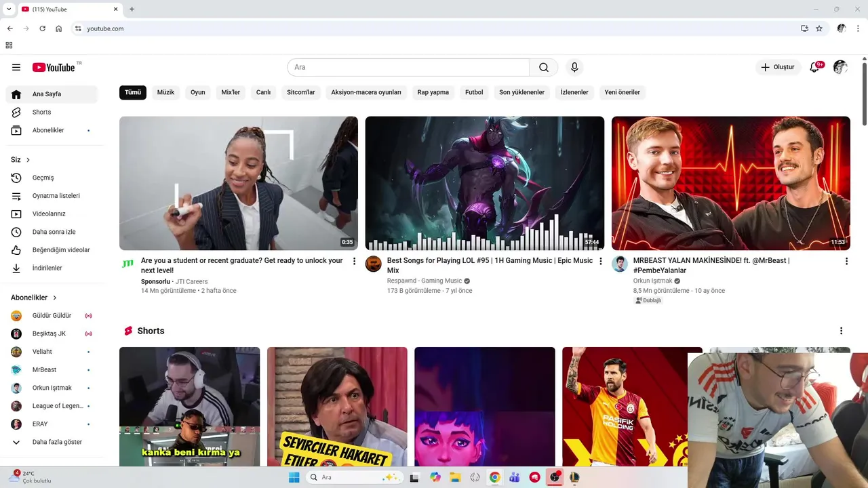Viewport: 868px width, 488px height.
Task: Open Beşiktaş JK channel
Action: point(52,333)
